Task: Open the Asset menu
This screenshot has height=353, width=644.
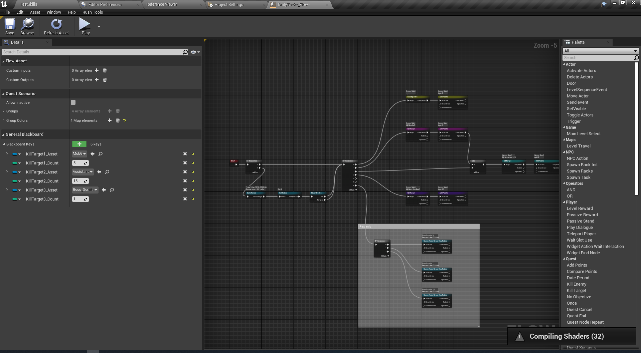Action: pos(35,12)
